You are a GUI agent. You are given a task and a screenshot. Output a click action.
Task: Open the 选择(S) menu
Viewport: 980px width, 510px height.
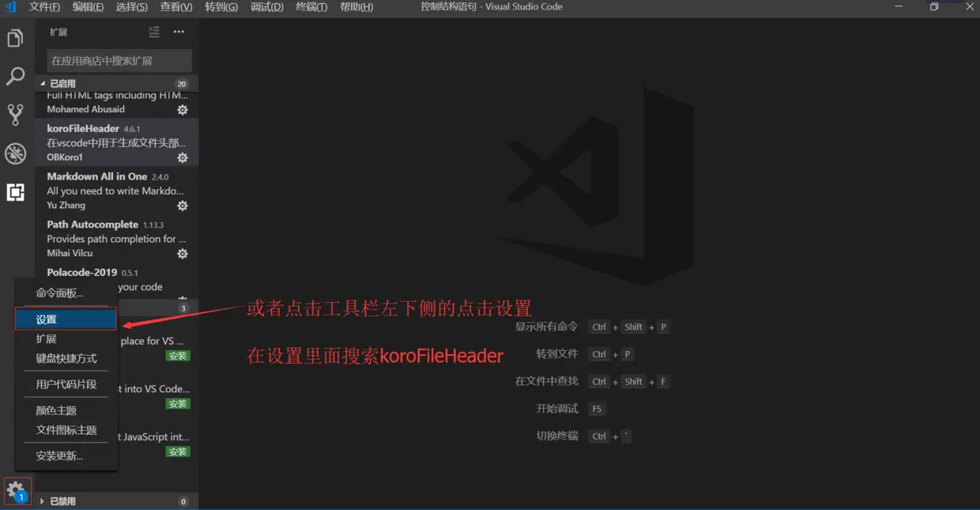coord(131,6)
